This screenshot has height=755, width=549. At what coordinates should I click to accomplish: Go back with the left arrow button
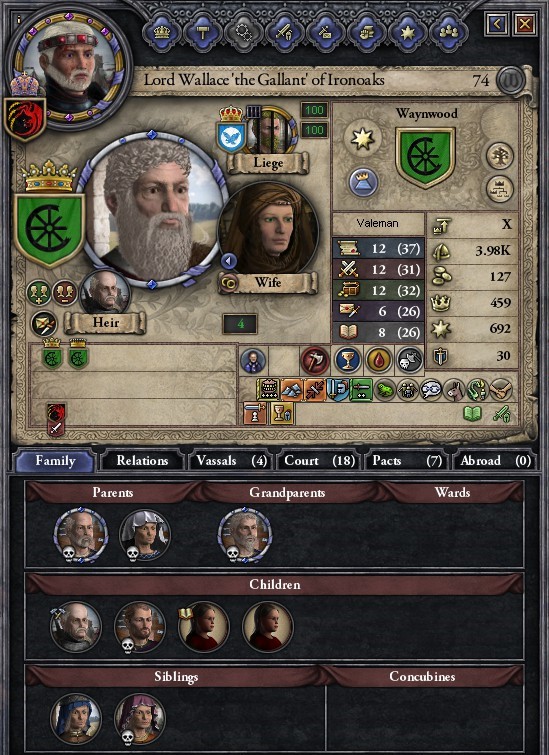point(497,23)
